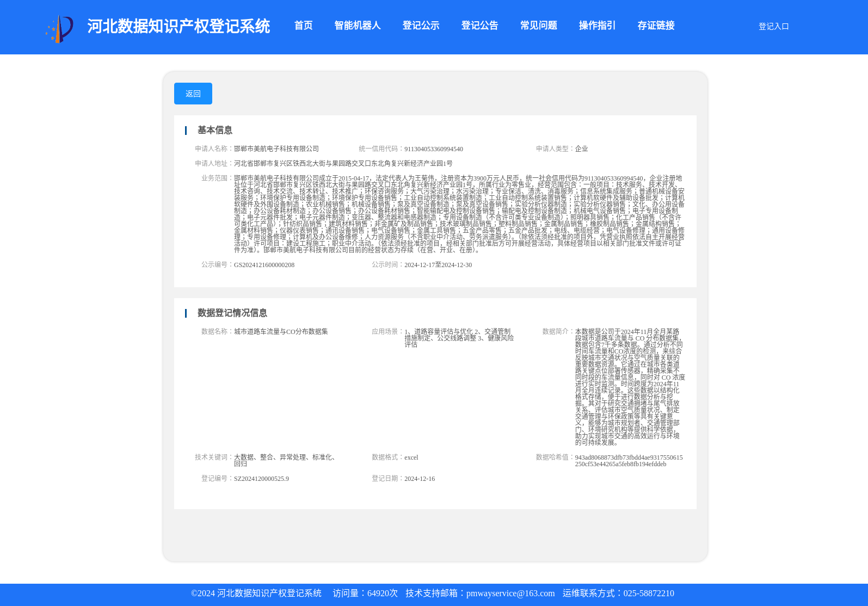Select applicant name 邯郸市美航电子科技有限公司
Viewport: 868px width, 606px height.
coord(276,149)
